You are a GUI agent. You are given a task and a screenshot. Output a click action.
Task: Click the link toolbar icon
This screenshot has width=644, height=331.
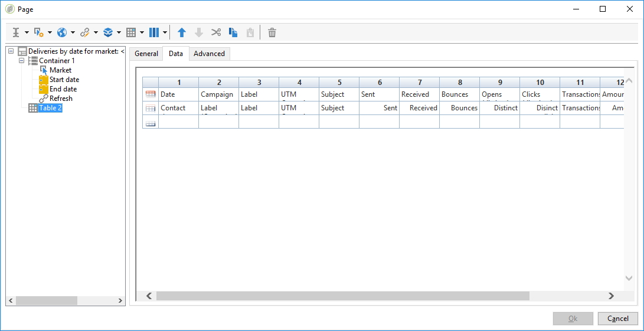click(84, 32)
